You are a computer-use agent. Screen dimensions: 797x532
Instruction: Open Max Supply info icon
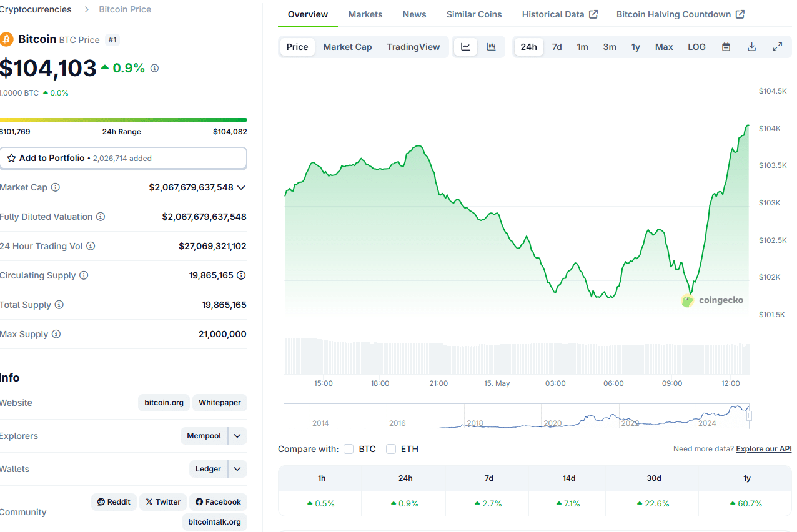pyautogui.click(x=56, y=334)
